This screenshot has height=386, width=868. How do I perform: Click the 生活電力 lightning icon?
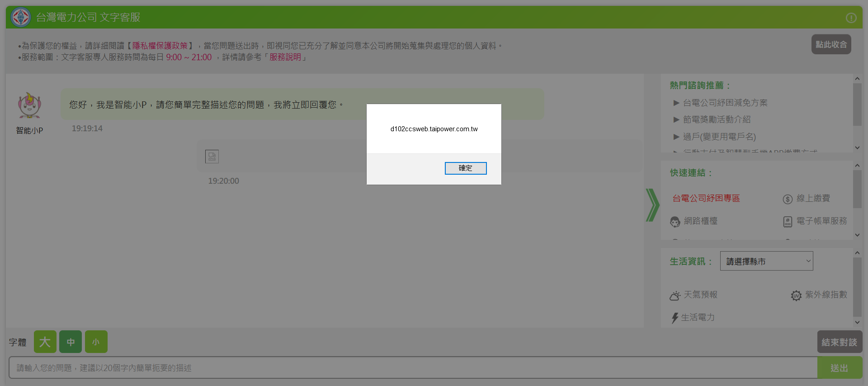(675, 318)
